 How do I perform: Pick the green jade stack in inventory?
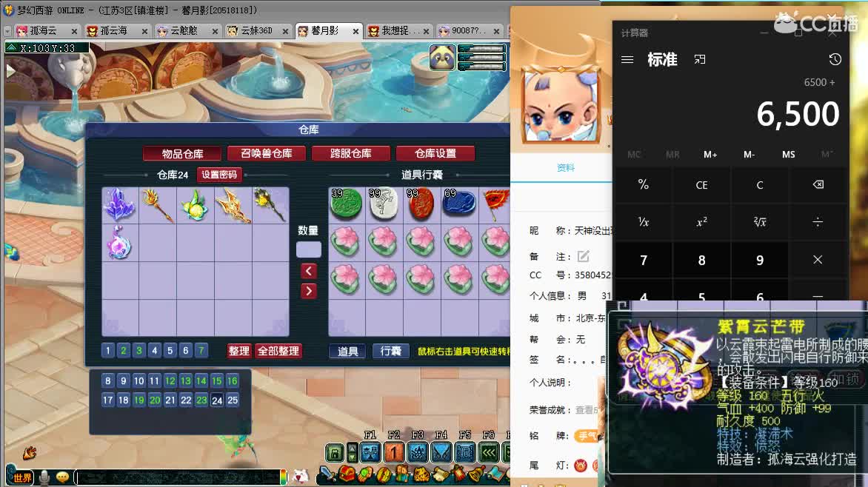coord(347,204)
